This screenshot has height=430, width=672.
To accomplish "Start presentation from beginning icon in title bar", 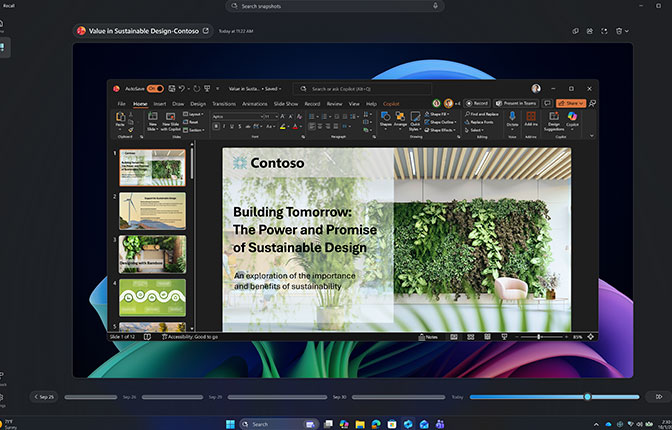I will (x=207, y=89).
